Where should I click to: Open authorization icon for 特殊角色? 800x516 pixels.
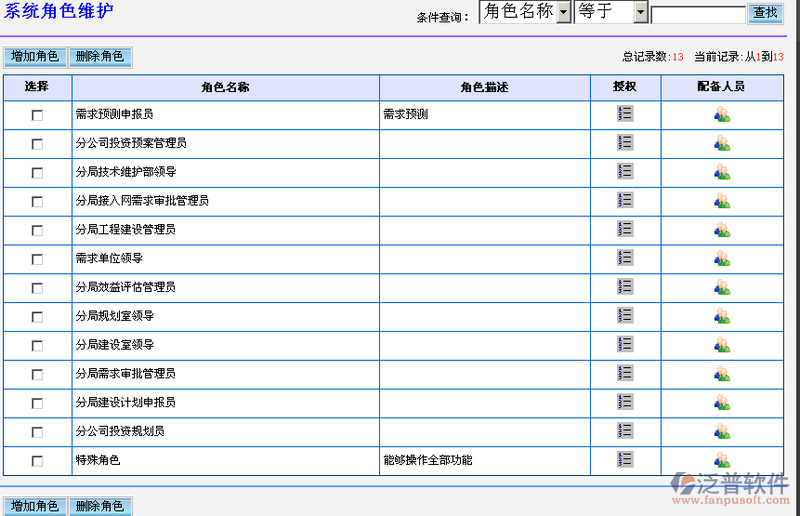coord(625,460)
